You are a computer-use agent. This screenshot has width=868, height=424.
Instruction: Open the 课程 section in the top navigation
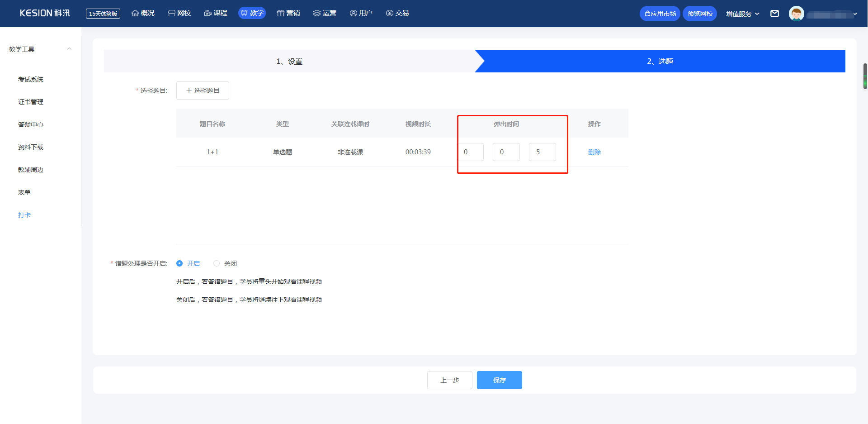[x=216, y=13]
